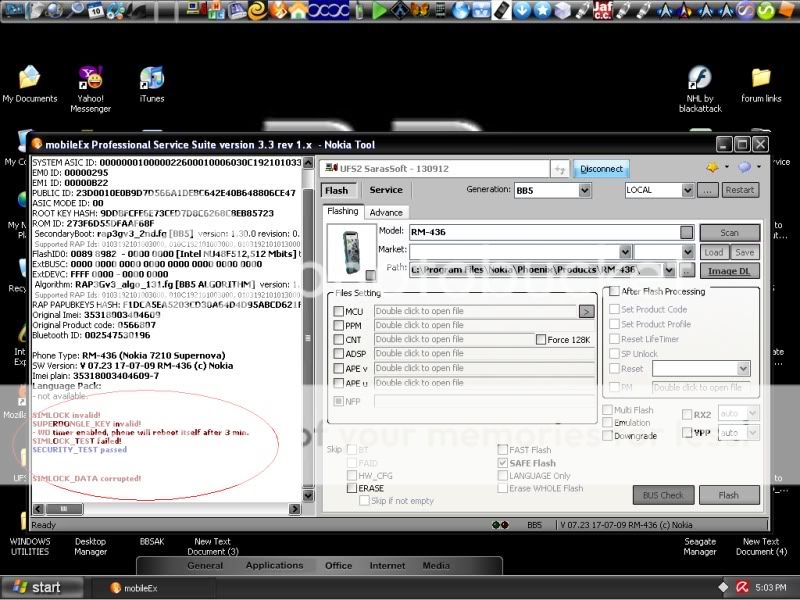Open the Yahoo! Messenger desktop shortcut

[90, 88]
